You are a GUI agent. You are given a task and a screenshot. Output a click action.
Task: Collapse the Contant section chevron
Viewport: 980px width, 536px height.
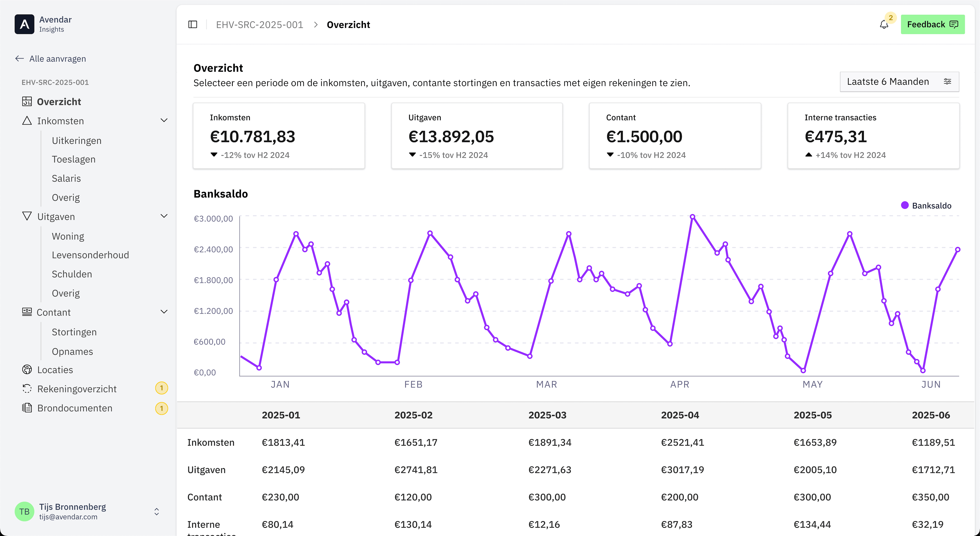click(164, 312)
